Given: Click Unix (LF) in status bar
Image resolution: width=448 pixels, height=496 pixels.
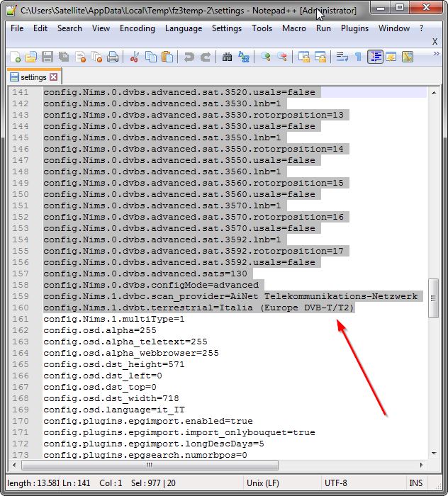Looking at the screenshot, I should pyautogui.click(x=262, y=483).
